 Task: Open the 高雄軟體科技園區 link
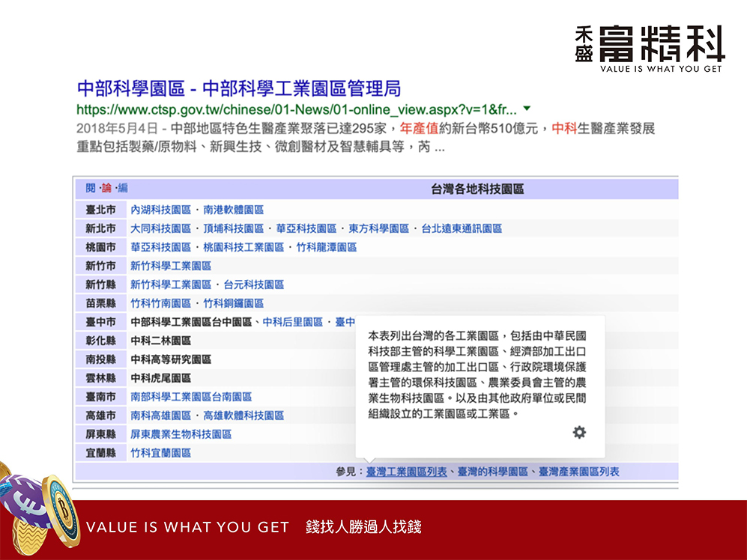click(x=244, y=416)
